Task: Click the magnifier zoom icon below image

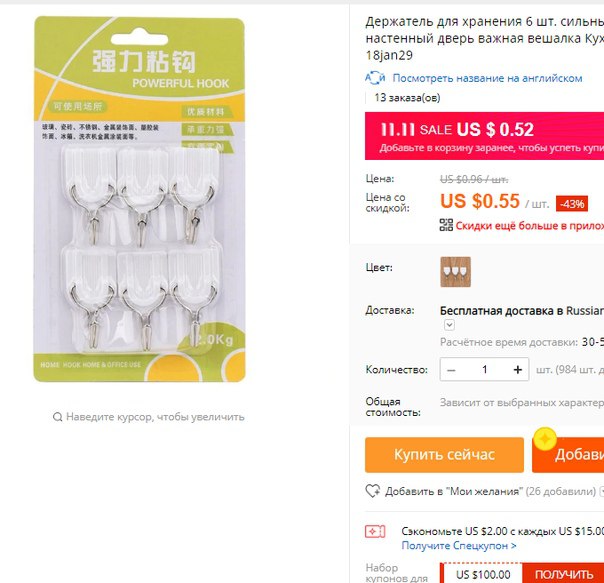Action: (x=57, y=417)
